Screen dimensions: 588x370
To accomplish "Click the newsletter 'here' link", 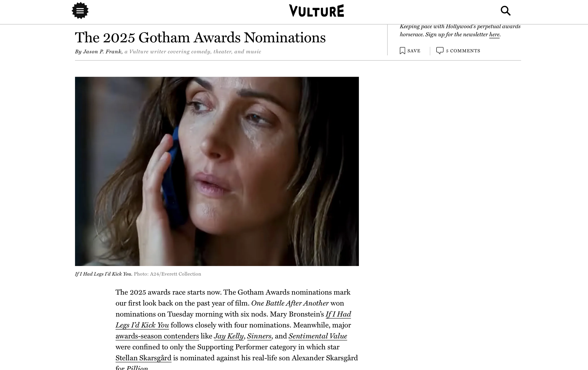I will click(494, 34).
